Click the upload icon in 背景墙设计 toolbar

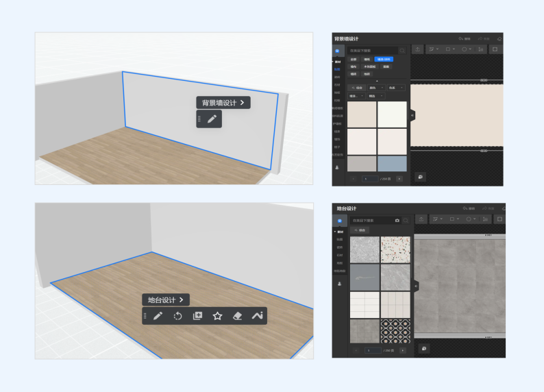(x=417, y=49)
